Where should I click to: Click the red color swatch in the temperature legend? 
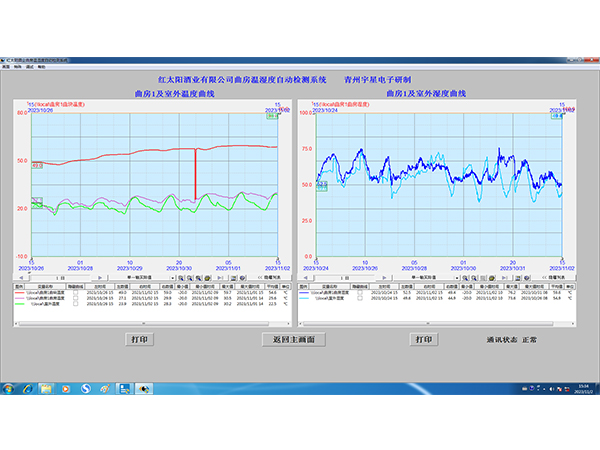pyautogui.click(x=21, y=292)
